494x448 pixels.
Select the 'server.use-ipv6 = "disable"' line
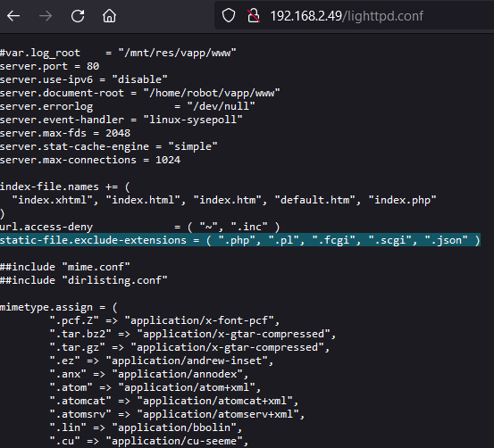83,79
